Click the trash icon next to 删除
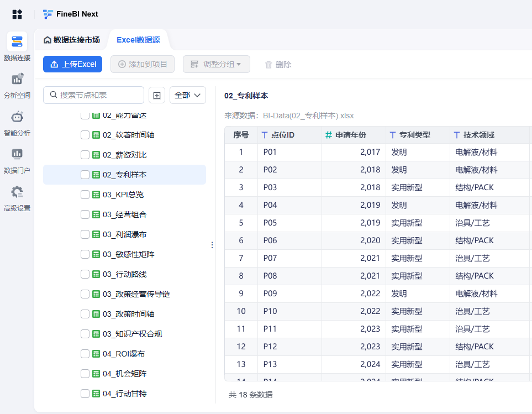 pyautogui.click(x=268, y=65)
